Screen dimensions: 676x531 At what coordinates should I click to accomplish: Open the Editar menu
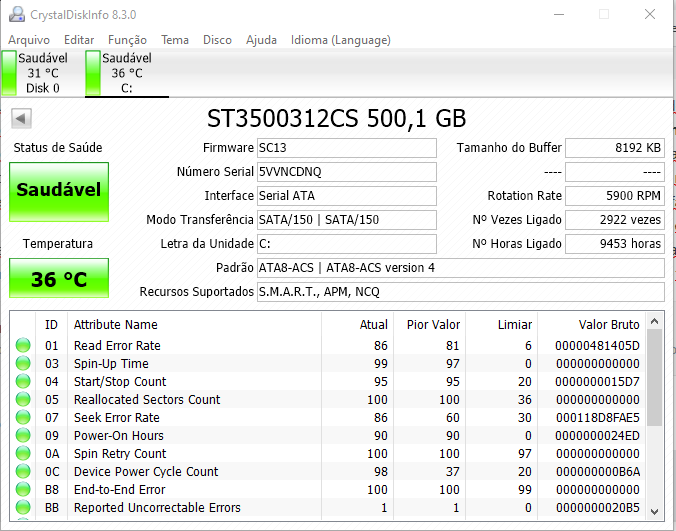(79, 40)
